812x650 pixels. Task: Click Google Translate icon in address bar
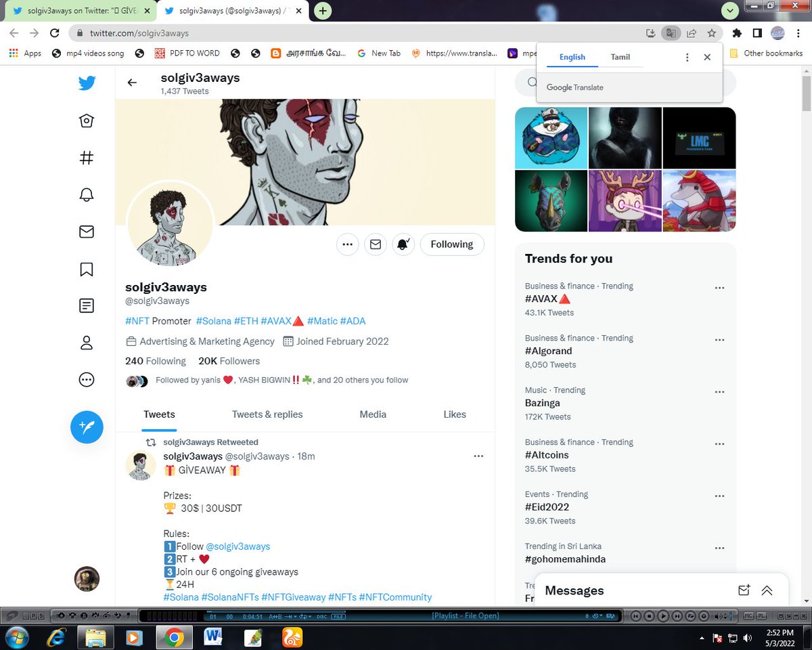tap(670, 32)
